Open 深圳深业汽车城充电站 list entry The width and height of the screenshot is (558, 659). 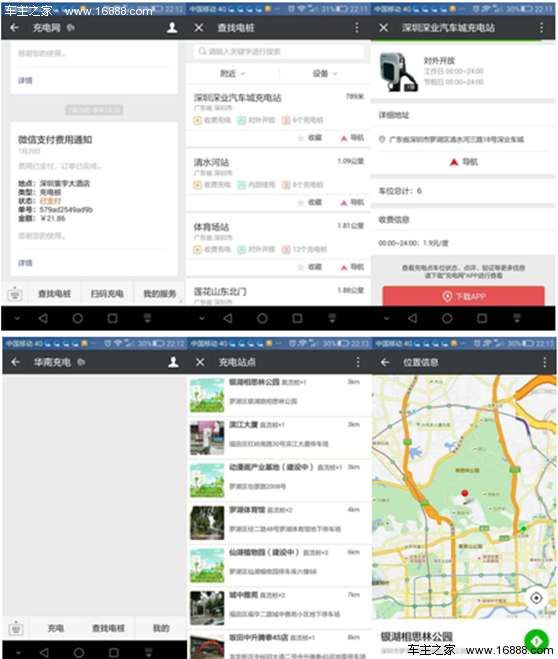pos(278,108)
